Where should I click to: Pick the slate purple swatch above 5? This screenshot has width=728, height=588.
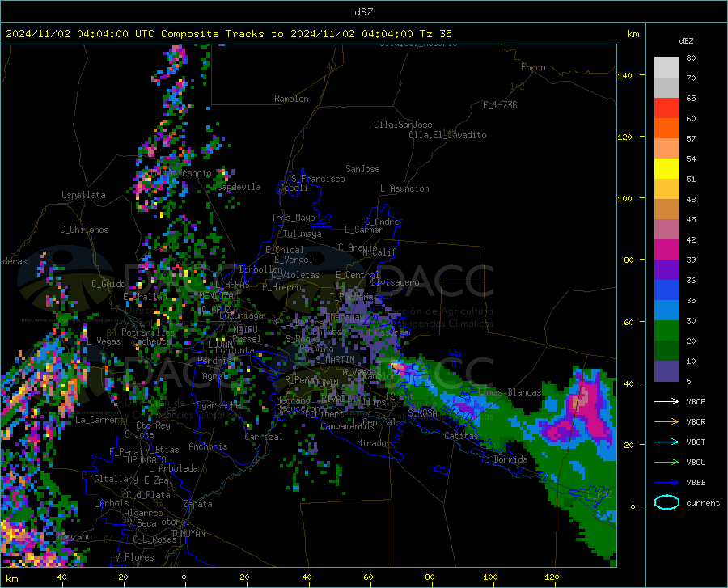(667, 371)
